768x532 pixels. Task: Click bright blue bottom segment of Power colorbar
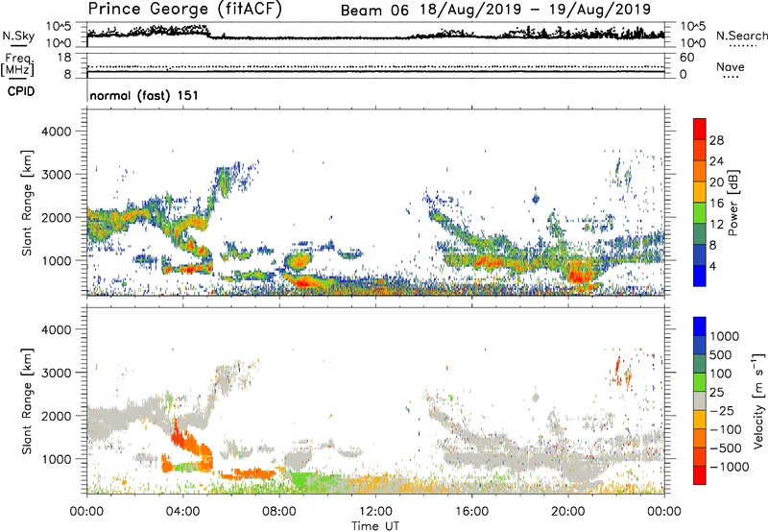pyautogui.click(x=700, y=276)
